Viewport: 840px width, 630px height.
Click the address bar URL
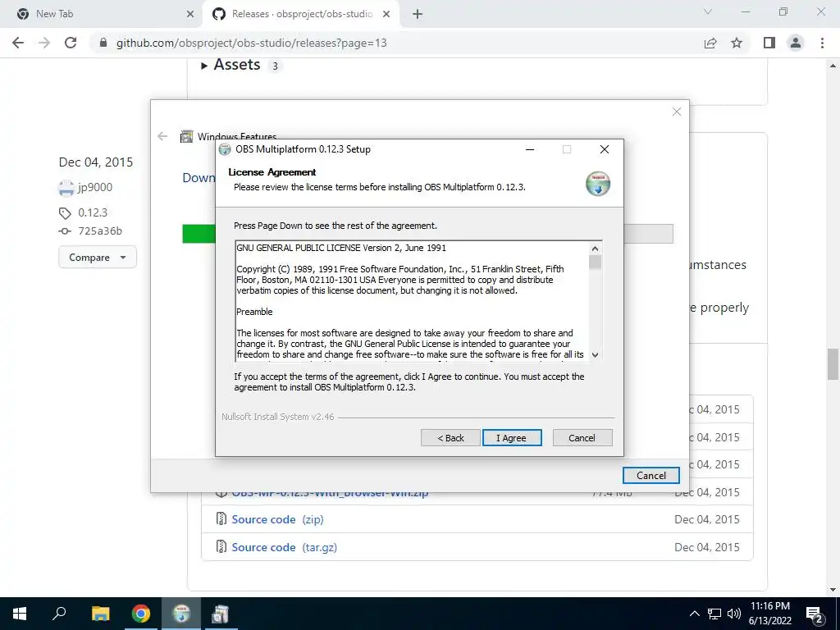251,43
